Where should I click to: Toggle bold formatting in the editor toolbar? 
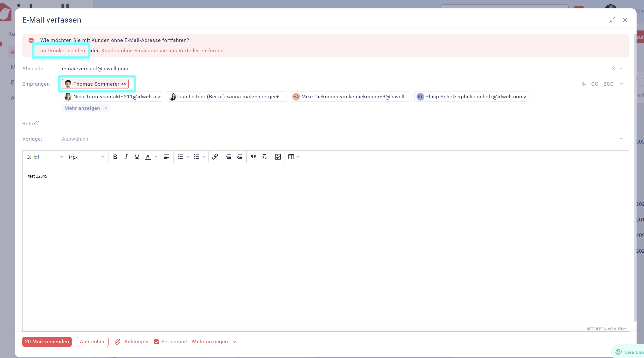pos(115,157)
